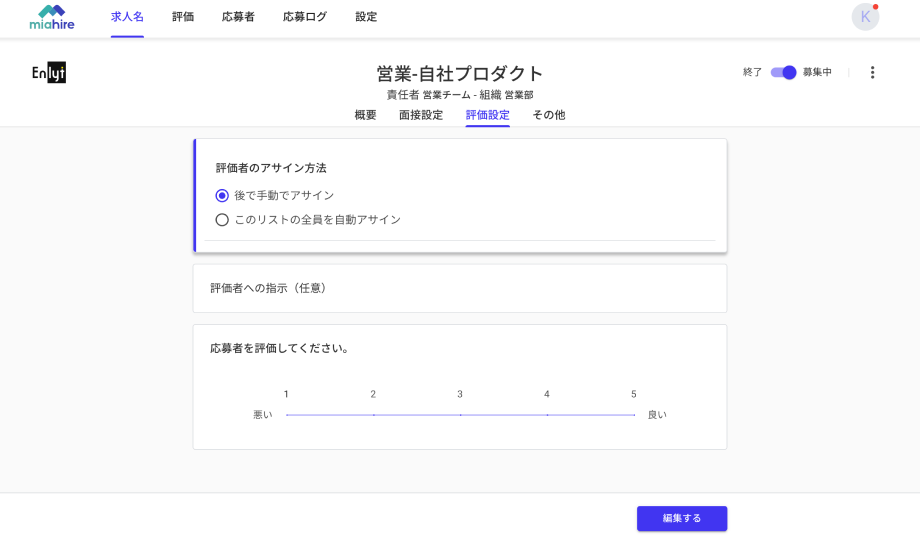Click rating point 1 on the scale

point(286,415)
